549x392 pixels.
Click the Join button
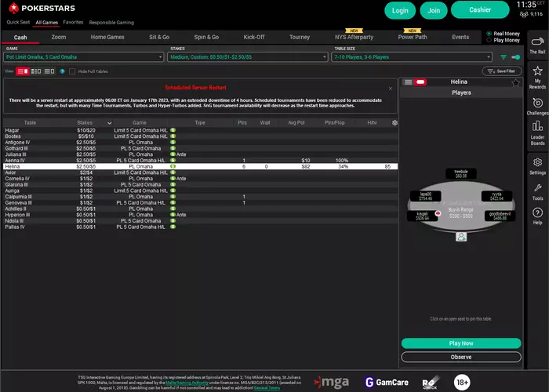(434, 10)
